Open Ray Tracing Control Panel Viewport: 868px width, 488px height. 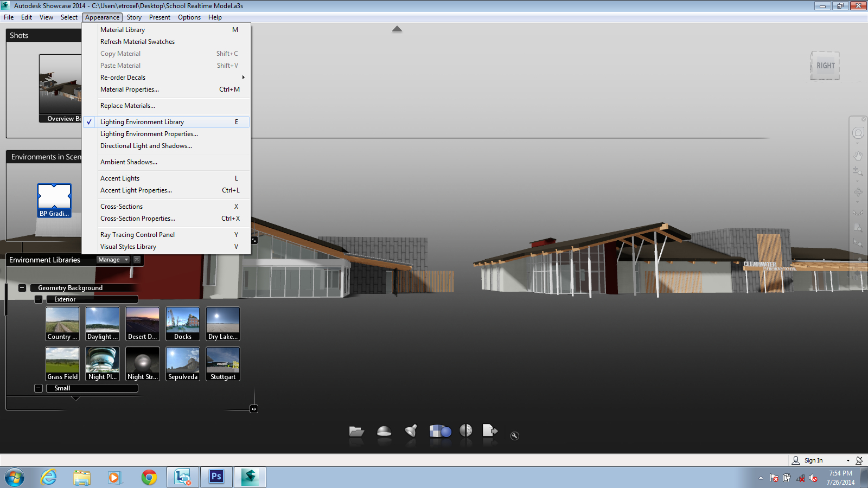coord(137,234)
